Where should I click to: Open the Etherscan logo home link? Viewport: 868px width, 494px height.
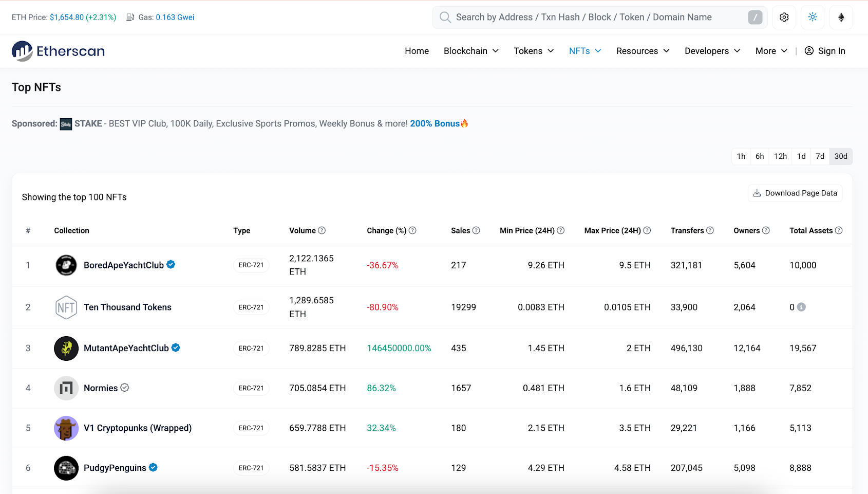point(58,51)
